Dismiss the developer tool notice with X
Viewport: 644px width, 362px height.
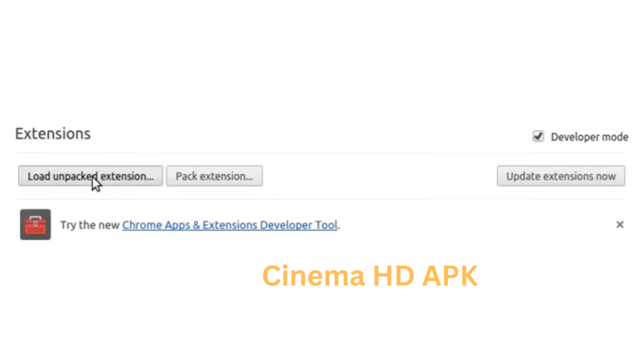pyautogui.click(x=619, y=224)
